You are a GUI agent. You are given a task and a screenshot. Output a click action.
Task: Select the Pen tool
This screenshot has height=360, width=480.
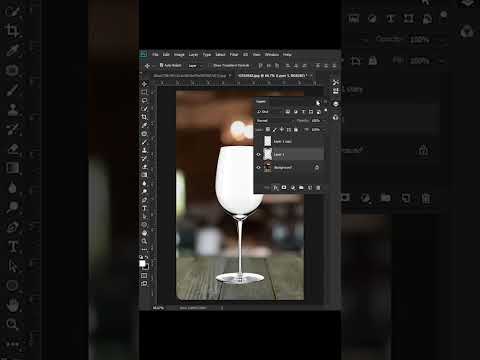(x=144, y=200)
